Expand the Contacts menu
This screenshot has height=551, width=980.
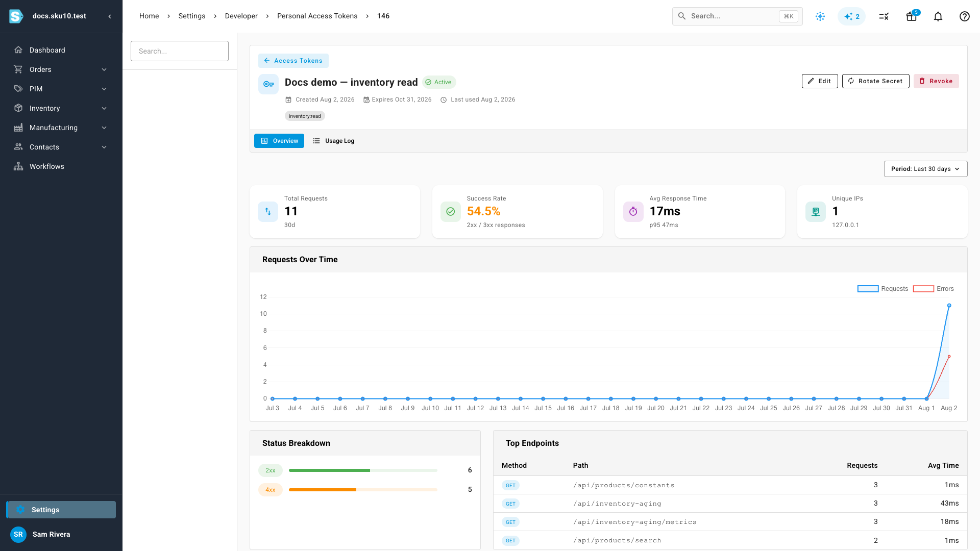tap(104, 147)
